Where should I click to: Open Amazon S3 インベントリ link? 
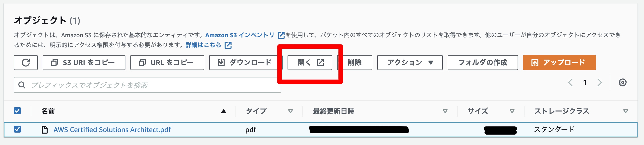tap(239, 35)
